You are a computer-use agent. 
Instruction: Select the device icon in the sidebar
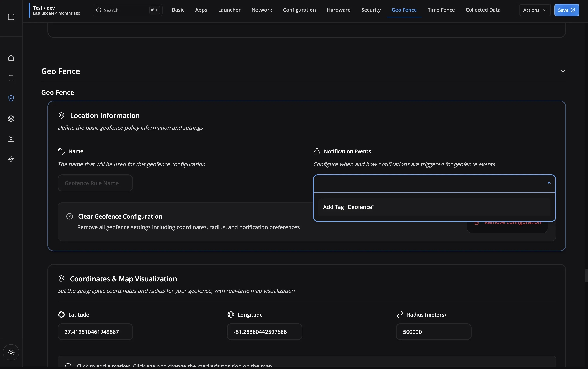point(11,78)
